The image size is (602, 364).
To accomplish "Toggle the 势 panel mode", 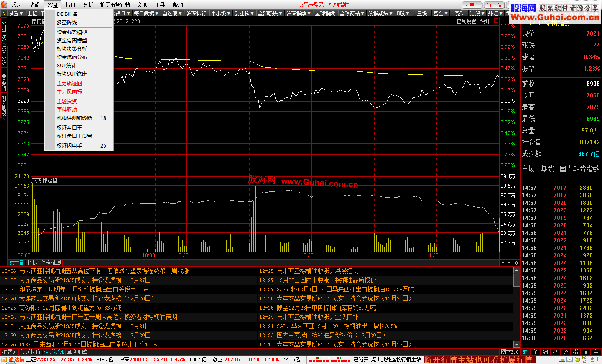I will [x=566, y=352].
